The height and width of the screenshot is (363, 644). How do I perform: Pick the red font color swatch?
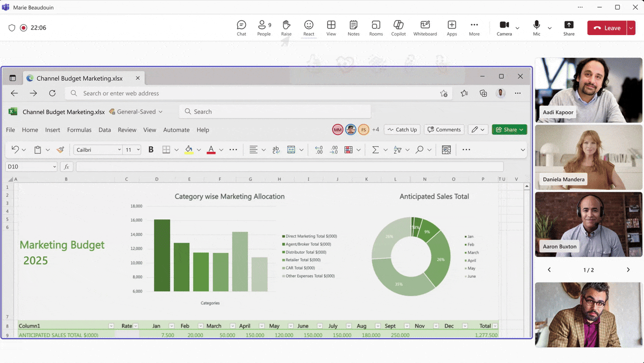[x=211, y=150]
